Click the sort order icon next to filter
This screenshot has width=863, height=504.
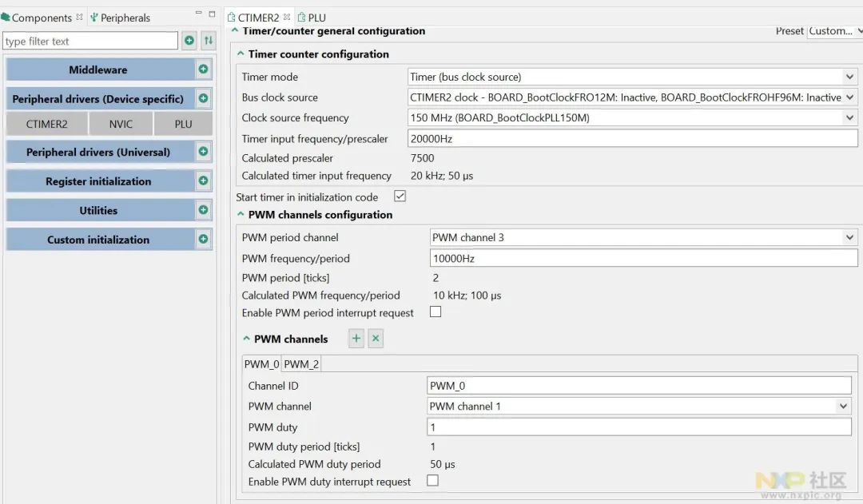point(208,41)
